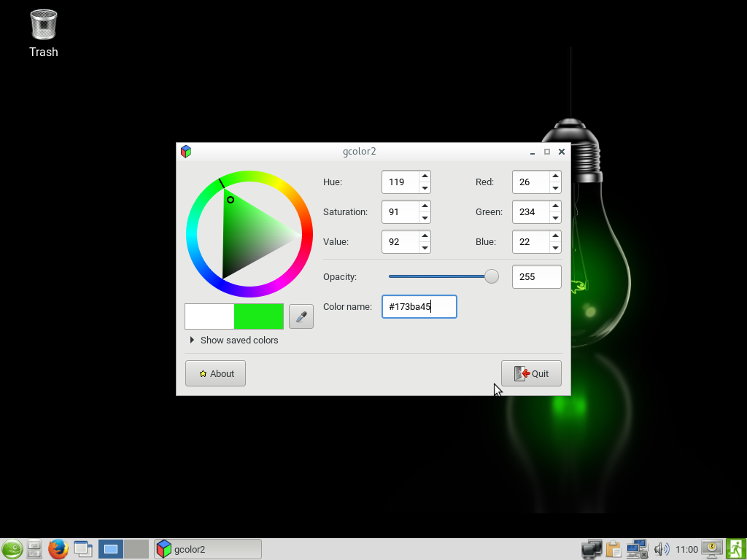
Task: Increase the Hue value by one step
Action: click(x=425, y=176)
